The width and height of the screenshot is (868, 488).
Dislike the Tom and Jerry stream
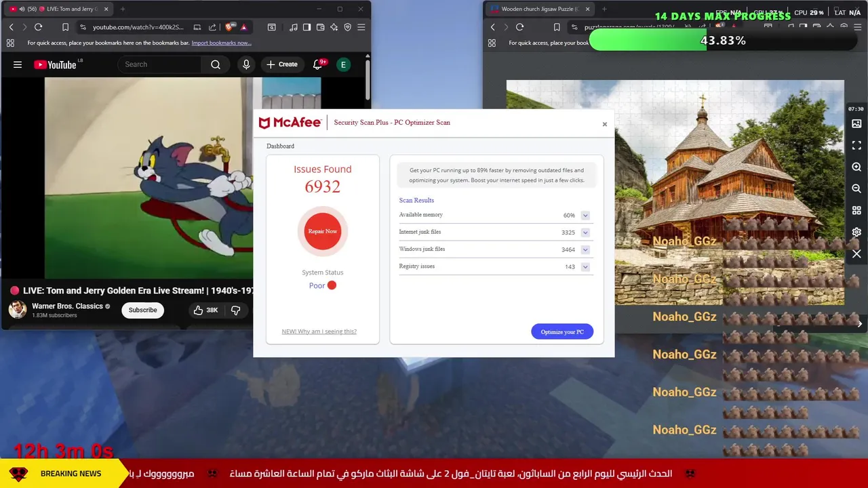click(x=236, y=310)
